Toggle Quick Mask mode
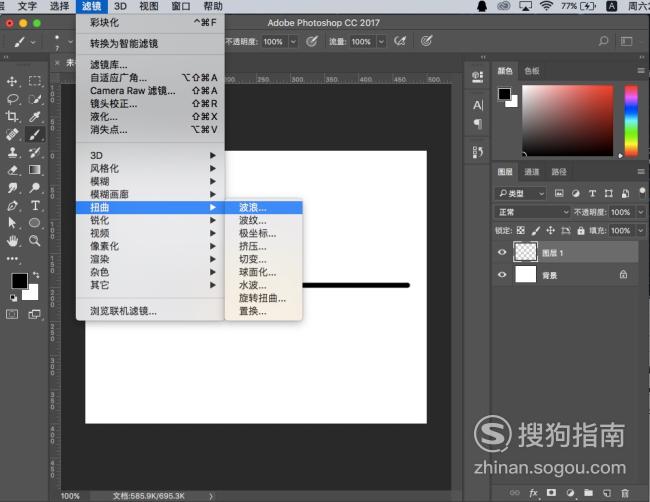The image size is (650, 502). (x=12, y=314)
